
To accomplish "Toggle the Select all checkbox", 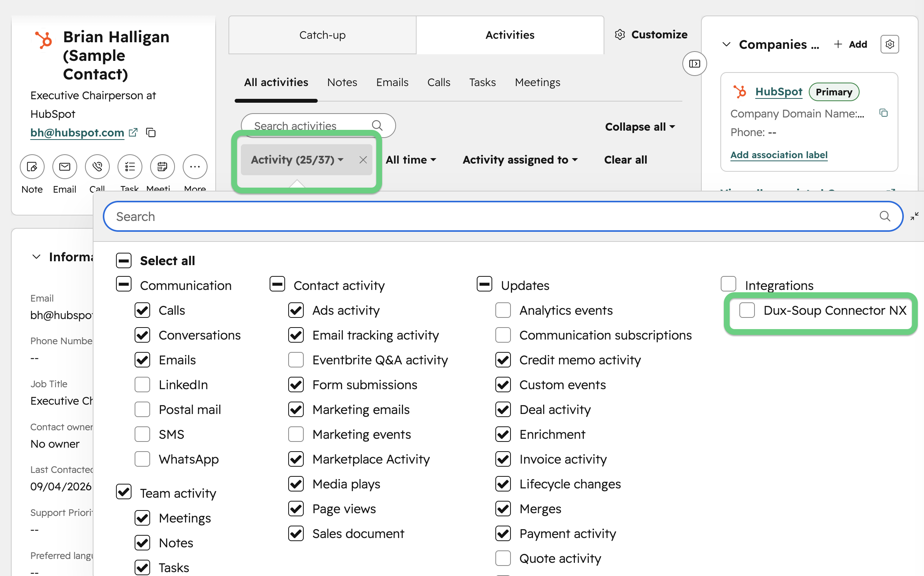I will coord(124,260).
